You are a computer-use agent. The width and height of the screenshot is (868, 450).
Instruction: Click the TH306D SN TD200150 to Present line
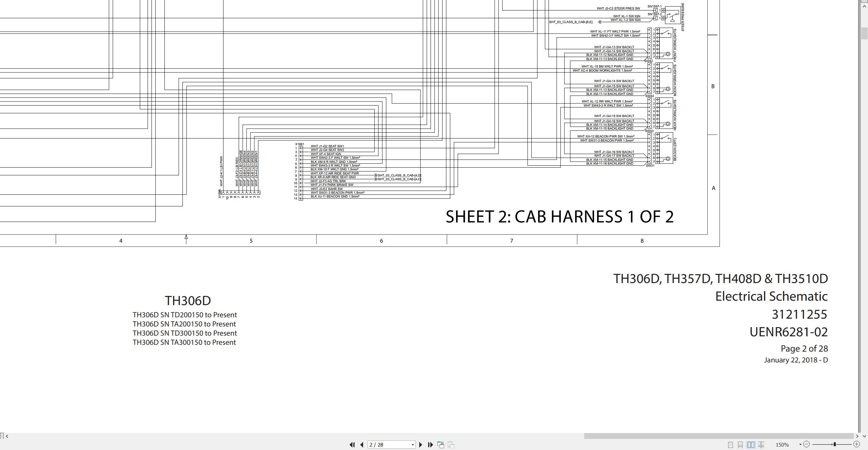pos(185,315)
